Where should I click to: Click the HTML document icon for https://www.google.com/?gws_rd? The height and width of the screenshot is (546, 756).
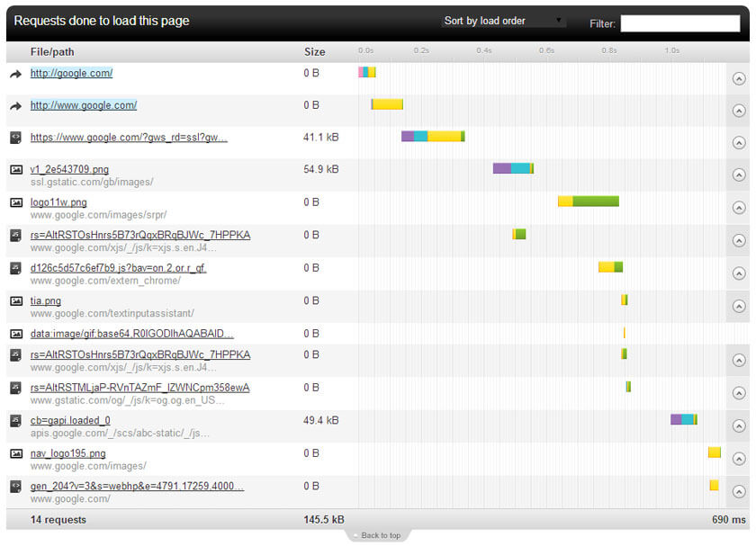pos(16,138)
